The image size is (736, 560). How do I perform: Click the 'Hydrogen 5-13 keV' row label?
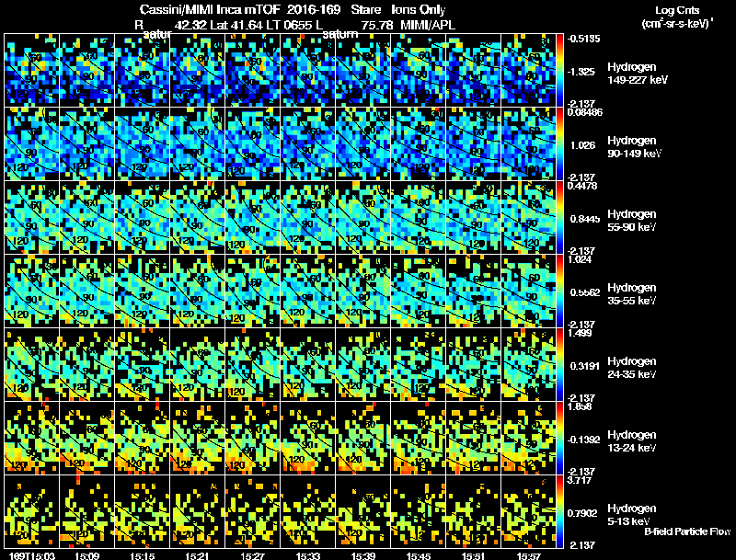coord(632,515)
